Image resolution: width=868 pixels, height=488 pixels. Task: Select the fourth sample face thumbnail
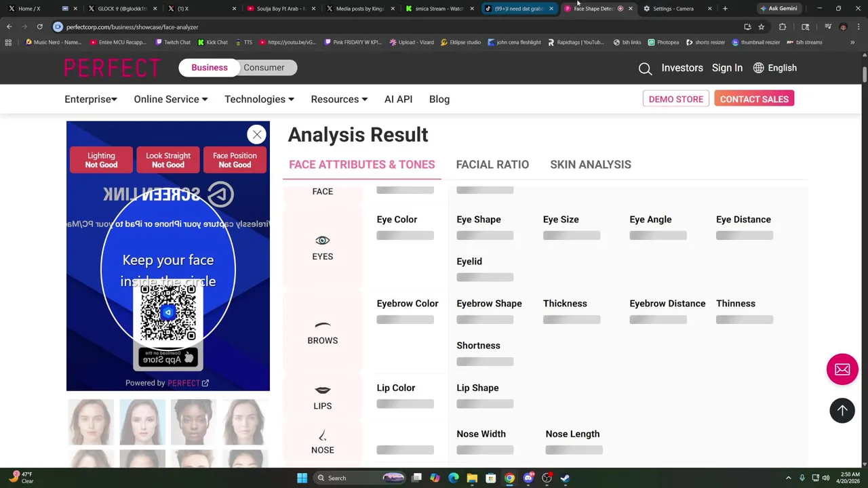point(245,422)
